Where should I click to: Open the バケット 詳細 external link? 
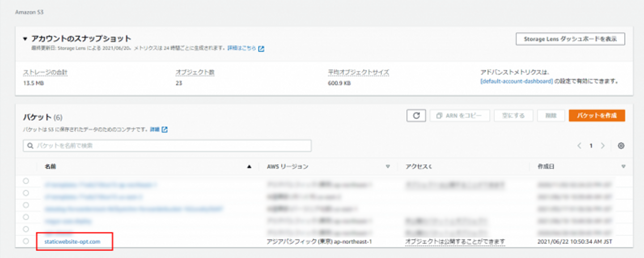click(159, 130)
